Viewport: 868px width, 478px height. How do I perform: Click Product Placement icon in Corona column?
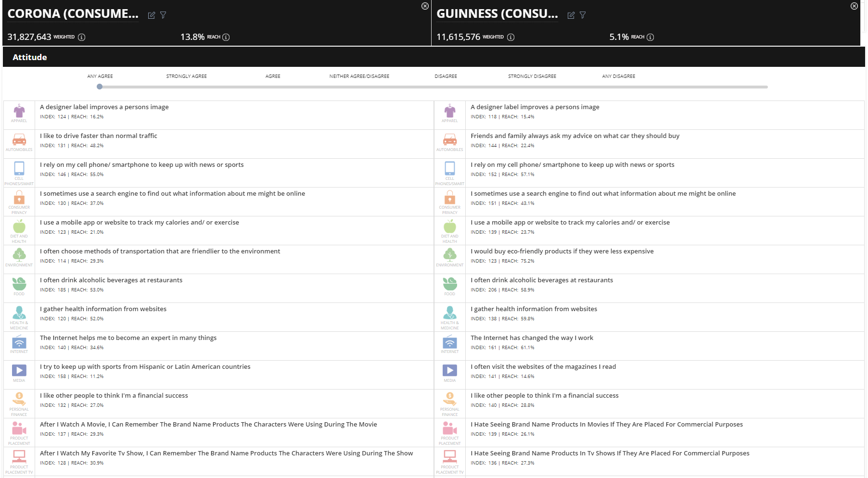[x=19, y=428]
